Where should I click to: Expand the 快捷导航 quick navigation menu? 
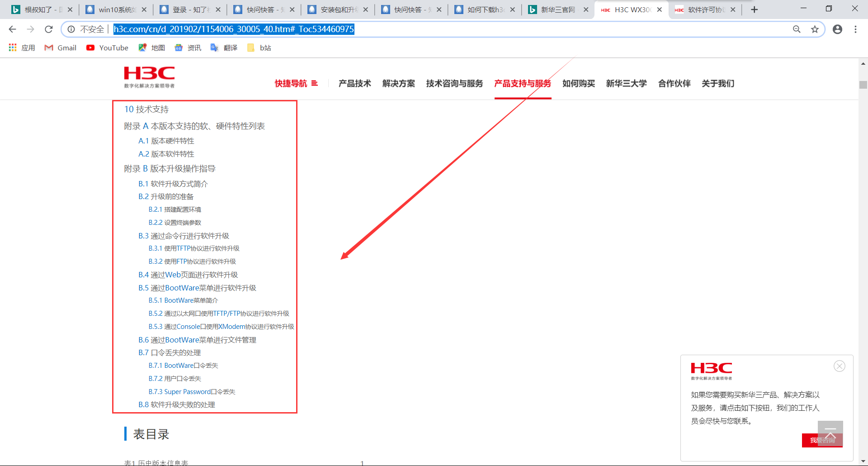click(x=296, y=83)
